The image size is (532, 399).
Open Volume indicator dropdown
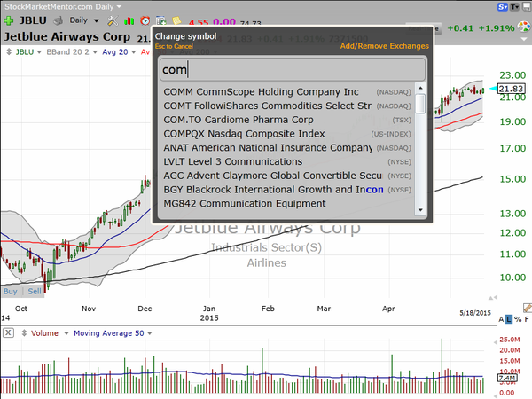[x=66, y=333]
